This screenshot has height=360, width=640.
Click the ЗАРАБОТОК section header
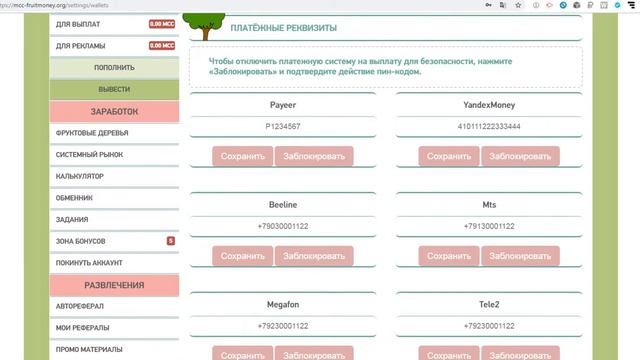[114, 111]
